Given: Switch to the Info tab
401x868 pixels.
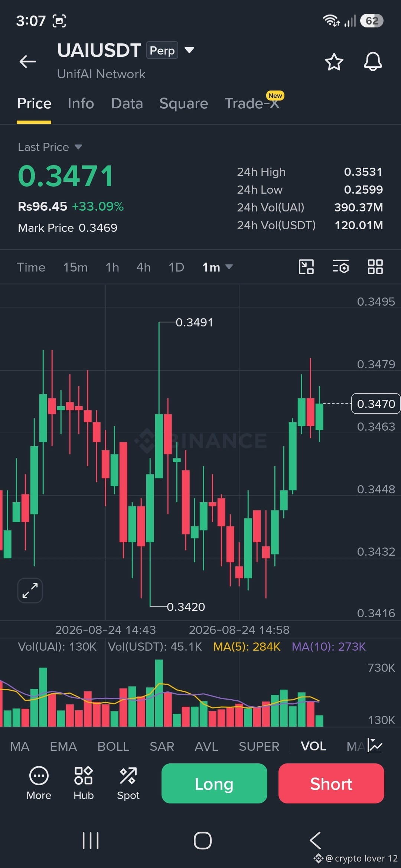Looking at the screenshot, I should pos(81,103).
